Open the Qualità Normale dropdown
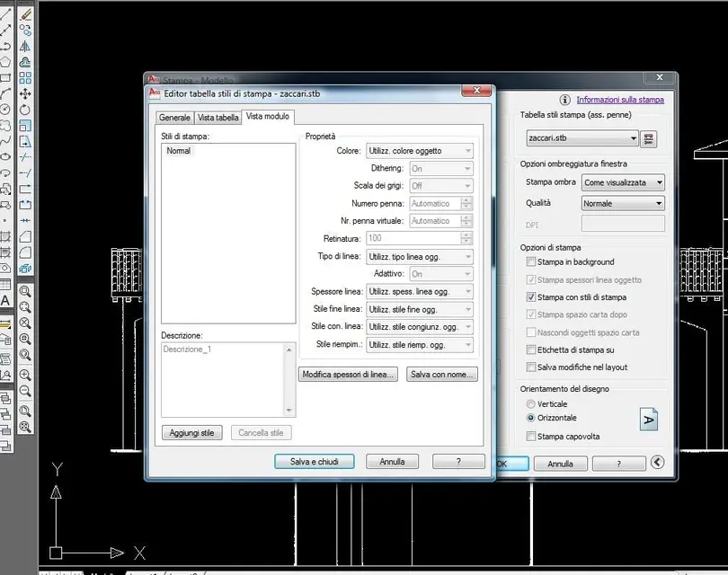728x575 pixels. (623, 203)
